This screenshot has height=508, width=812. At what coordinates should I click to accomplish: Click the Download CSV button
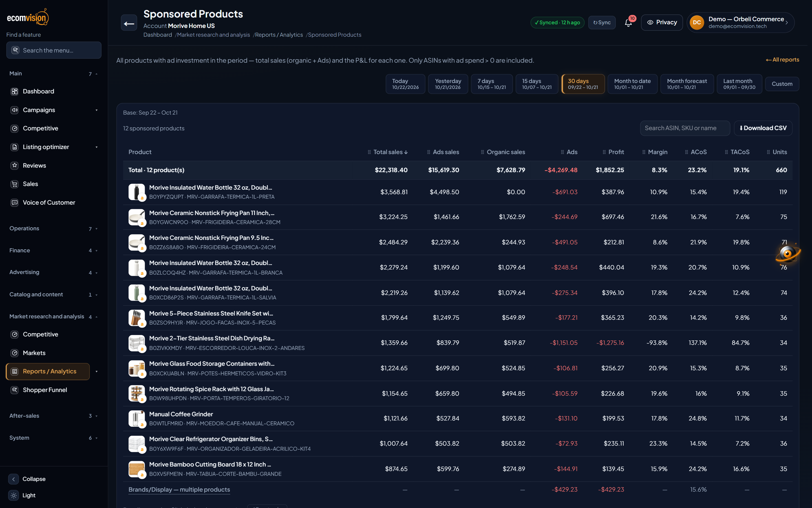(763, 128)
